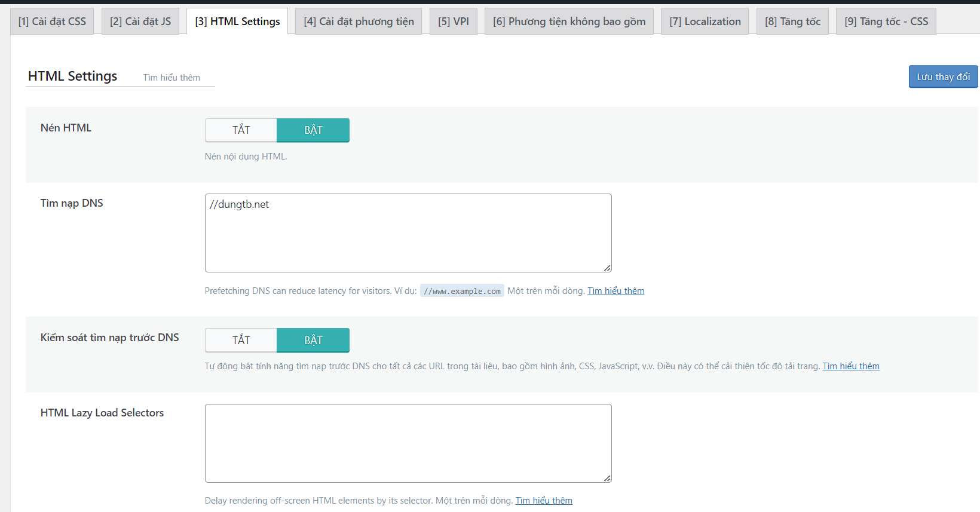Open [6] Phương tiện không bao gồm tab
Image resolution: width=980 pixels, height=512 pixels.
click(569, 22)
